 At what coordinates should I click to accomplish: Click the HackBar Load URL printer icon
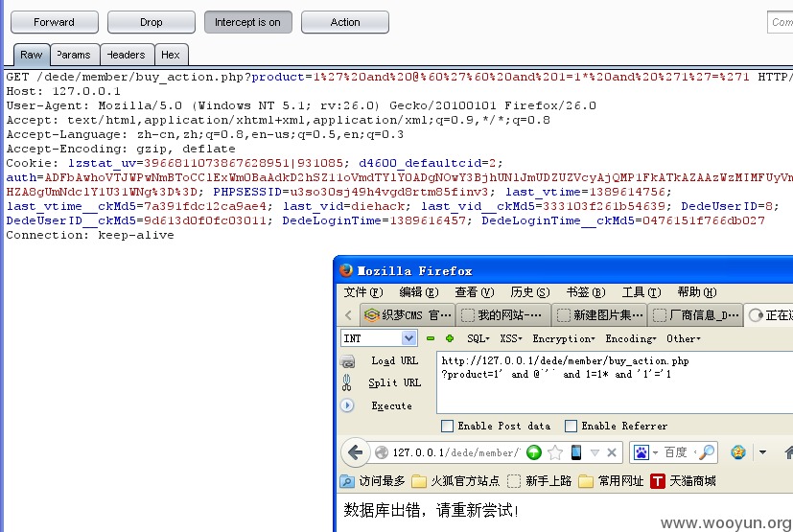(x=347, y=361)
